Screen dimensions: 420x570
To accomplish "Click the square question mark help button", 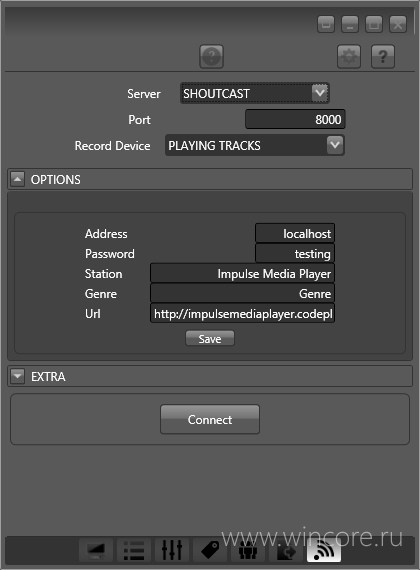I will pyautogui.click(x=383, y=56).
